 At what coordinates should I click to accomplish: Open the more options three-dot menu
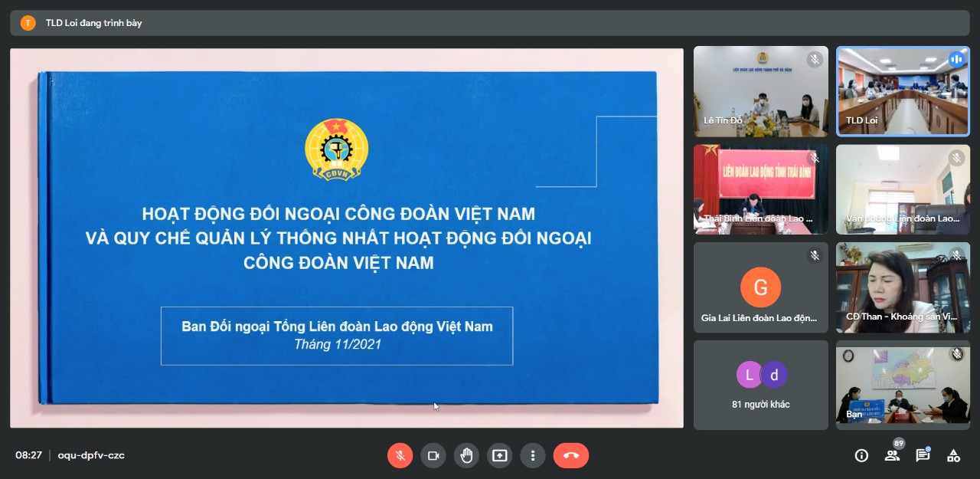click(532, 455)
